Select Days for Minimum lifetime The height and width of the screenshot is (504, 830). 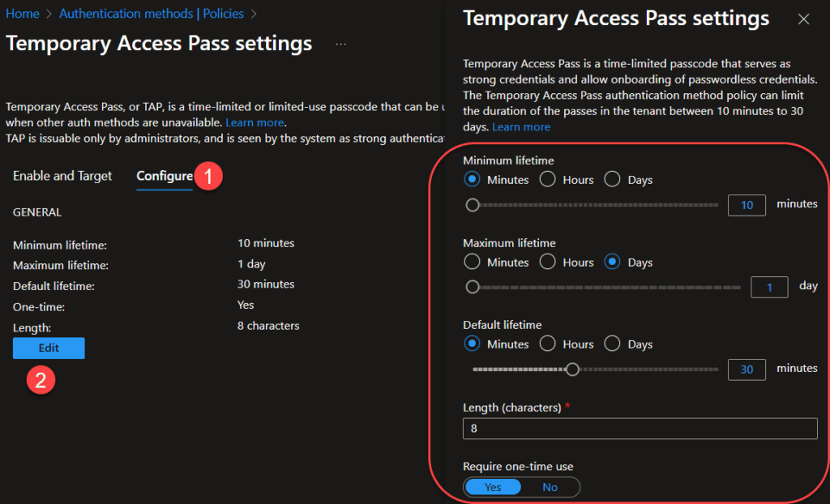[612, 179]
